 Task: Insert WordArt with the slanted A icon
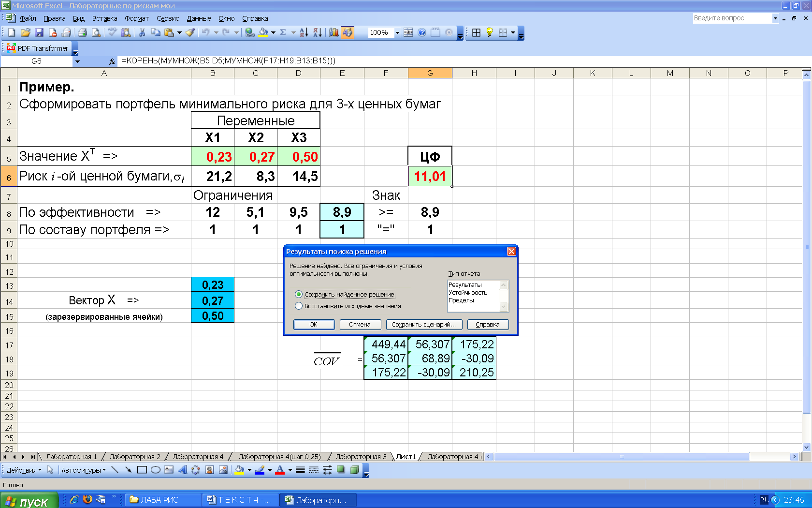pos(182,470)
